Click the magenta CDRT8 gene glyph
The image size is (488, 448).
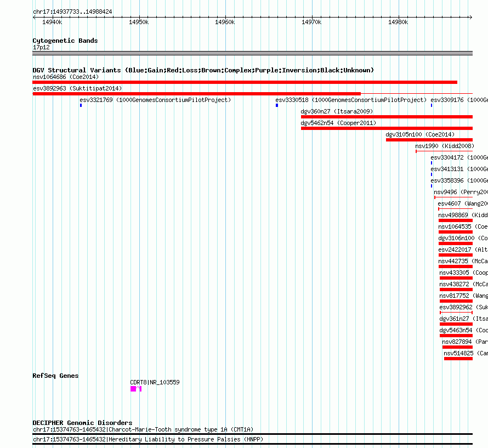pos(136,389)
